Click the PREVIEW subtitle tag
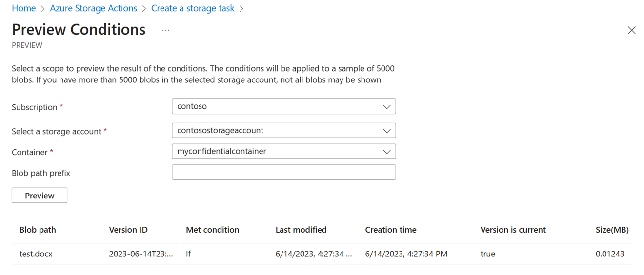 pos(27,45)
